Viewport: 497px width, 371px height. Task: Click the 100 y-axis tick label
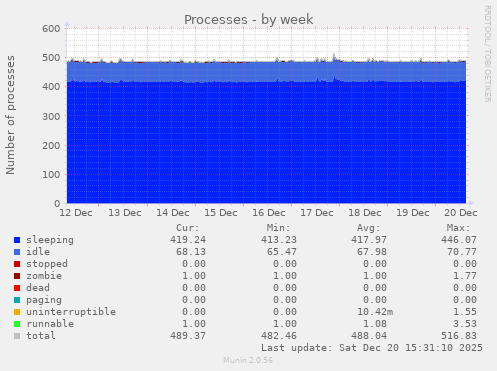click(x=51, y=174)
